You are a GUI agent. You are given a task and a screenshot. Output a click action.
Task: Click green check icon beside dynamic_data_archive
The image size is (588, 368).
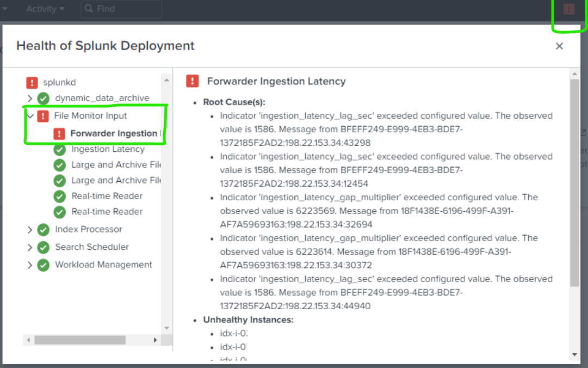(x=44, y=99)
